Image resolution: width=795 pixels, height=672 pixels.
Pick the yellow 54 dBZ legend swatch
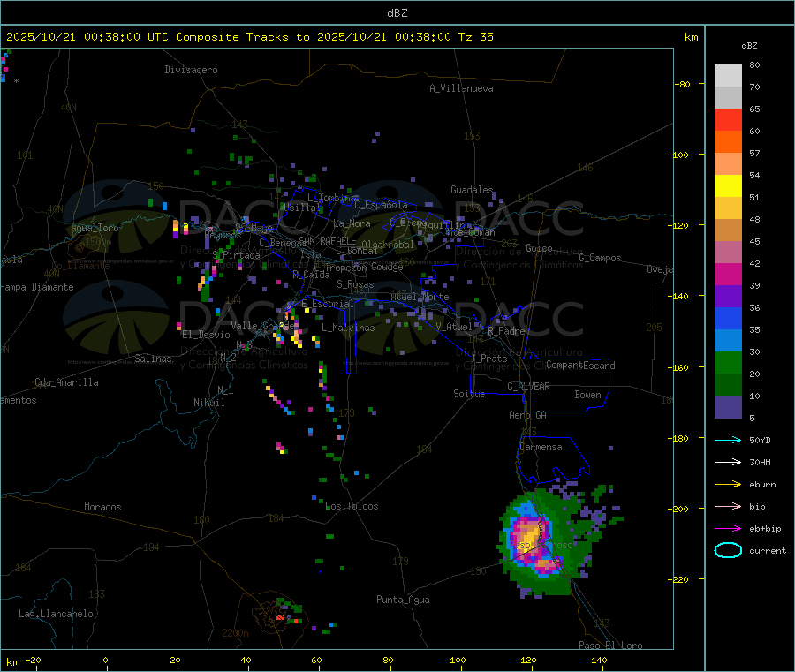click(x=728, y=186)
